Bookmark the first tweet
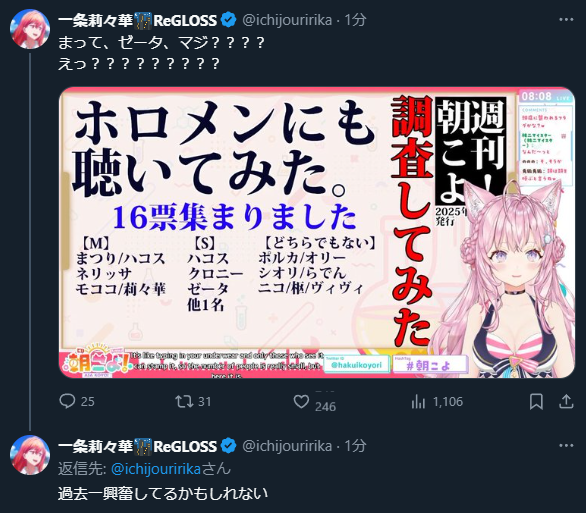Image resolution: width=586 pixels, height=513 pixels. point(536,402)
